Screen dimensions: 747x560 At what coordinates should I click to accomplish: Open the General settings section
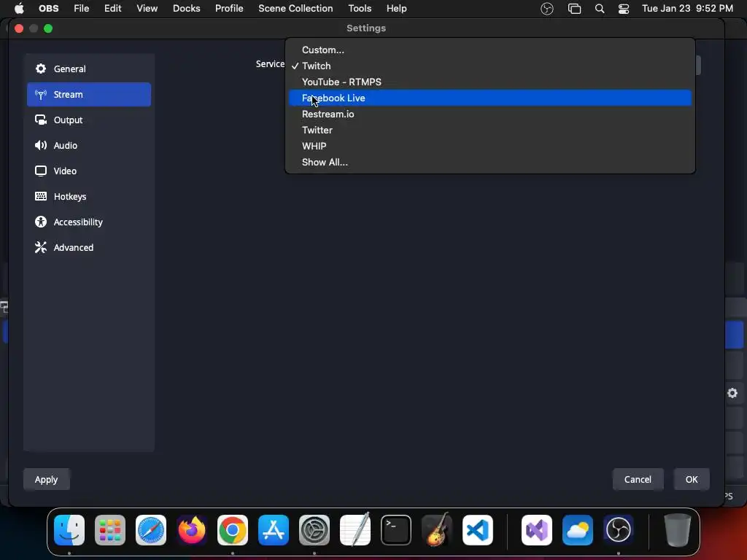(x=88, y=69)
